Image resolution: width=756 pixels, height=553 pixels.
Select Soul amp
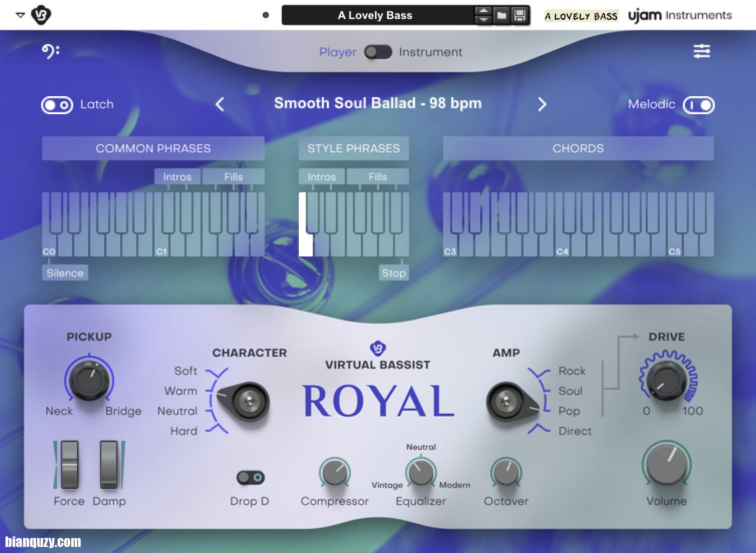571,391
